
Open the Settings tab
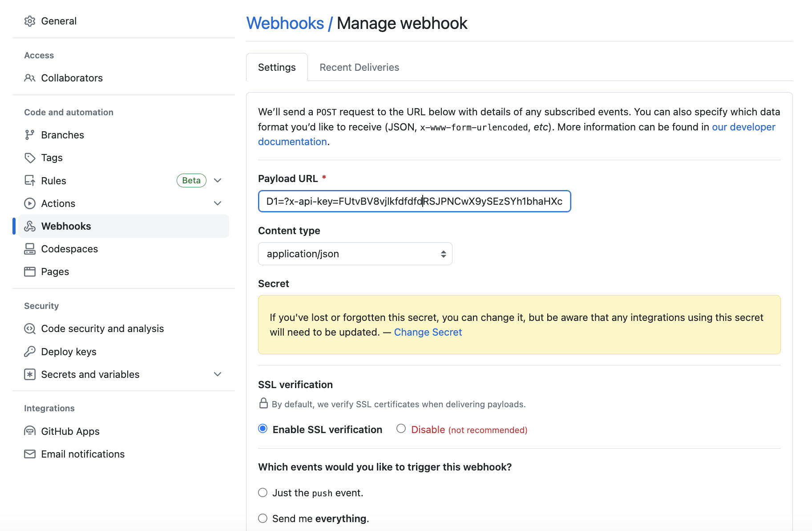[x=277, y=67]
